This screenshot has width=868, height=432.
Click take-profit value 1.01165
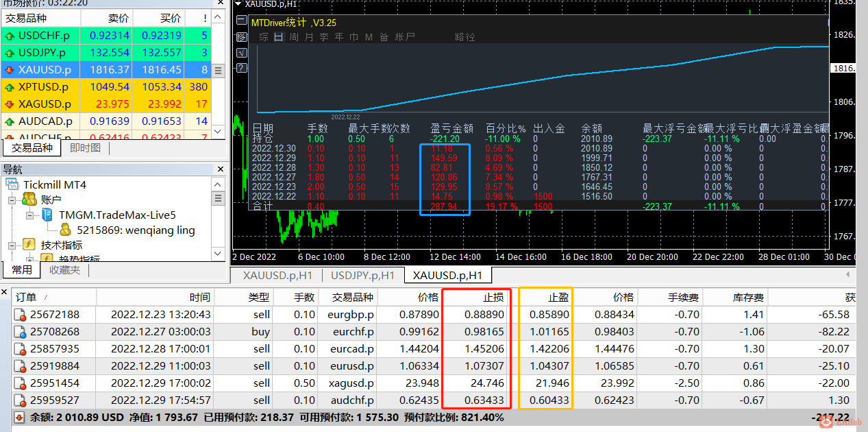tap(549, 332)
